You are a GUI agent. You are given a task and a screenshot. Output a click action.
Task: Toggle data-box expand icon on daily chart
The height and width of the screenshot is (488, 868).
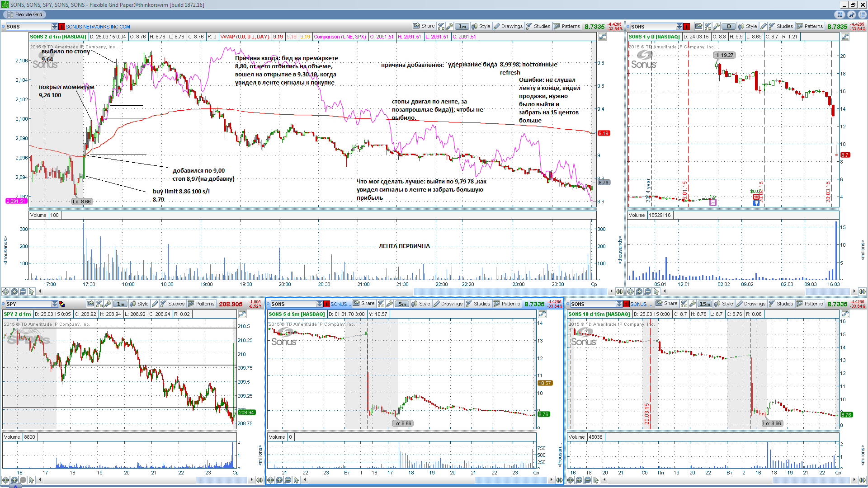tap(845, 37)
